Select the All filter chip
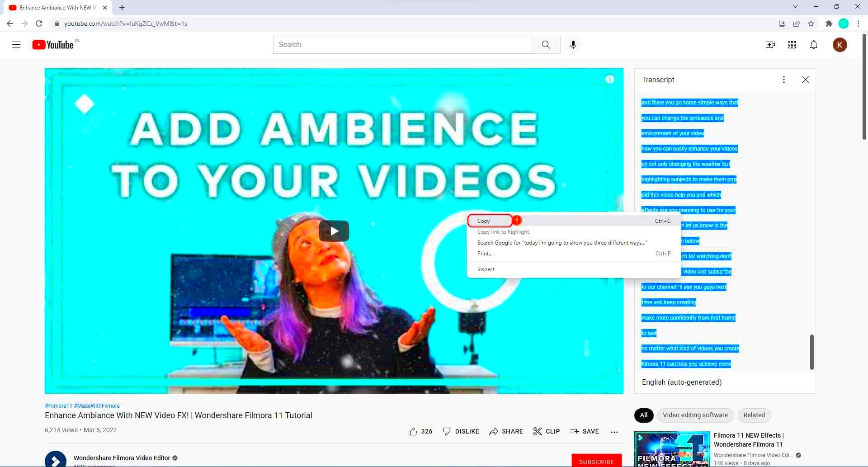This screenshot has width=868, height=467. pyautogui.click(x=644, y=415)
